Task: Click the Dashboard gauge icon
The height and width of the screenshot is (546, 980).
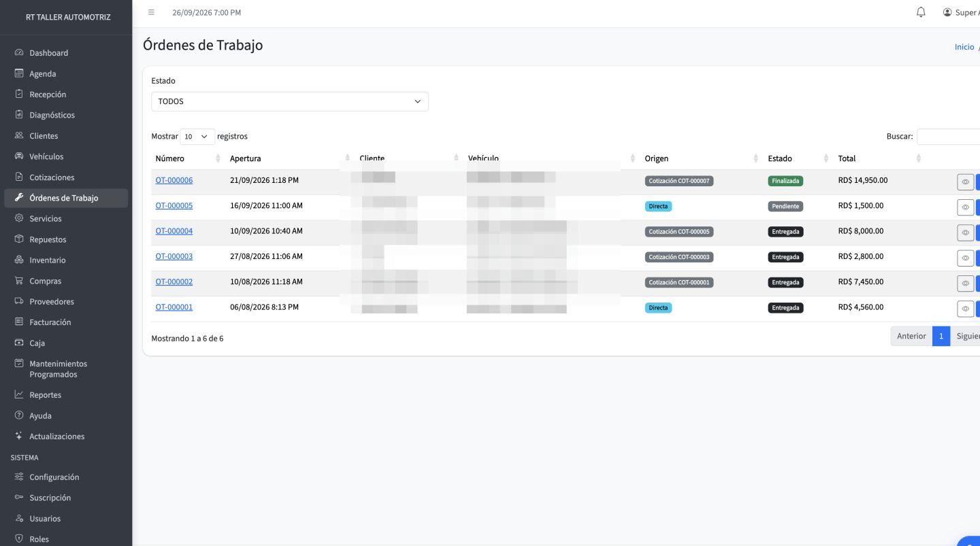Action: click(x=19, y=52)
